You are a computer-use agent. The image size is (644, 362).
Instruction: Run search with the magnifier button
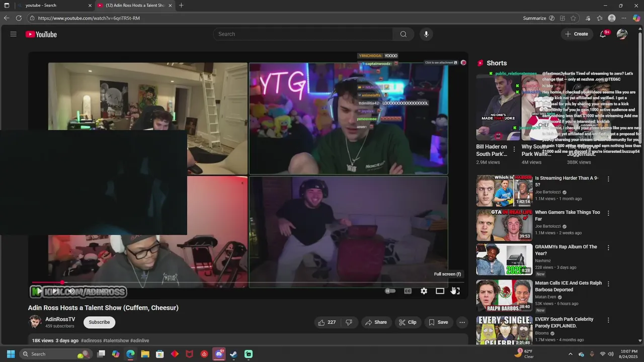(x=403, y=34)
